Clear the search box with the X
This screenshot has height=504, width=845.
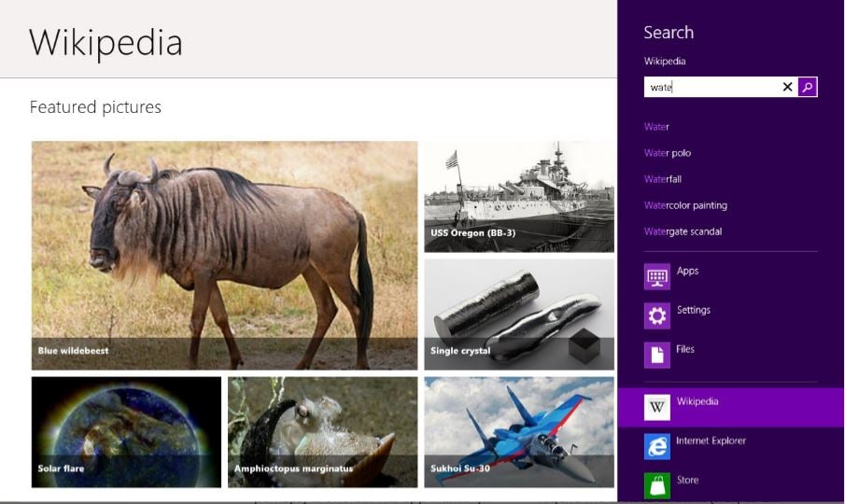[787, 87]
